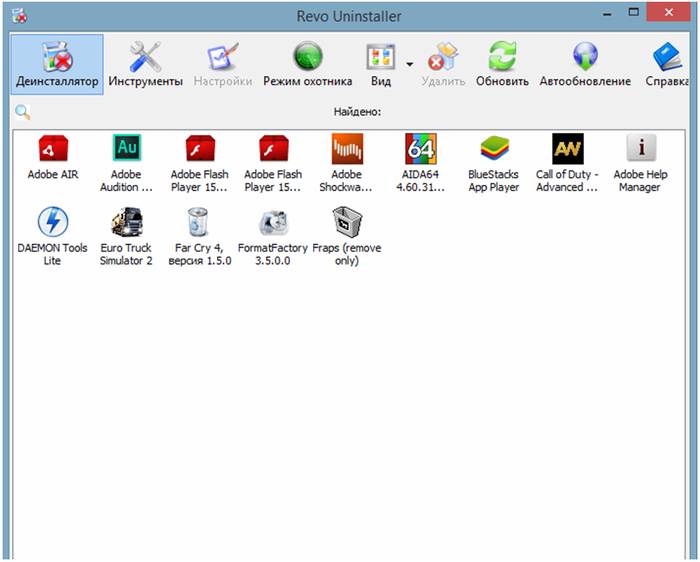Select the Adobe Shockwave program icon
This screenshot has height=562, width=700.
click(x=346, y=150)
